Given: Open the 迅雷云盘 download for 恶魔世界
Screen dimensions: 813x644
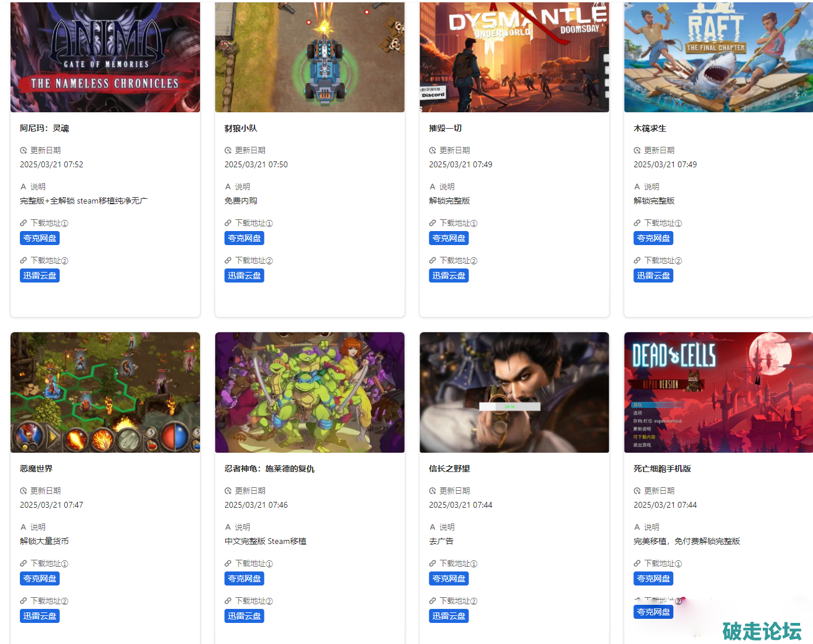Looking at the screenshot, I should (40, 616).
